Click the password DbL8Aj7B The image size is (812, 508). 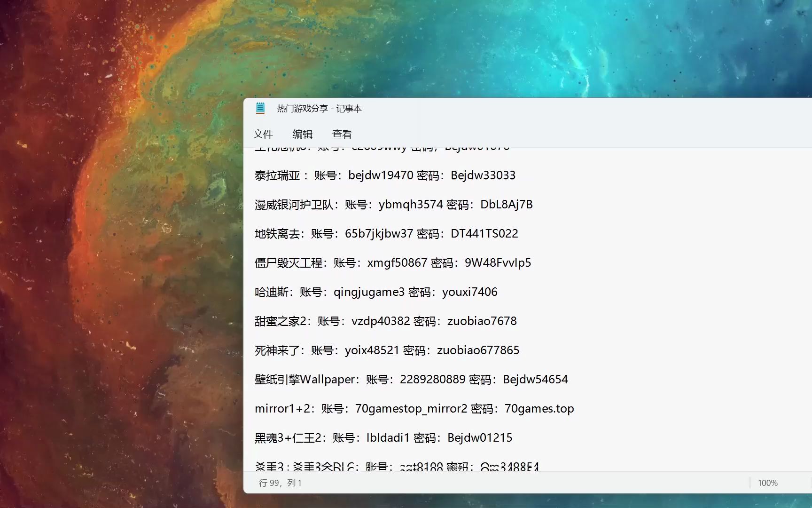click(507, 205)
